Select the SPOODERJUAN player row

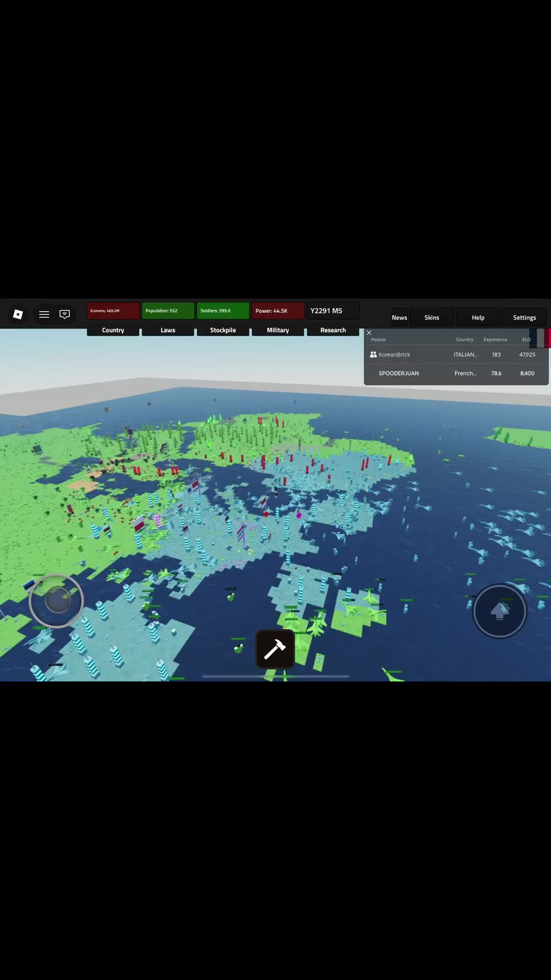coord(456,374)
